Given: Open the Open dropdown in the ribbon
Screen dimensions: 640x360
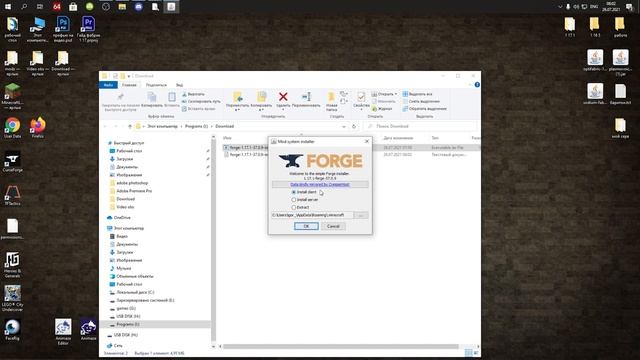Looking at the screenshot, I should click(x=384, y=94).
